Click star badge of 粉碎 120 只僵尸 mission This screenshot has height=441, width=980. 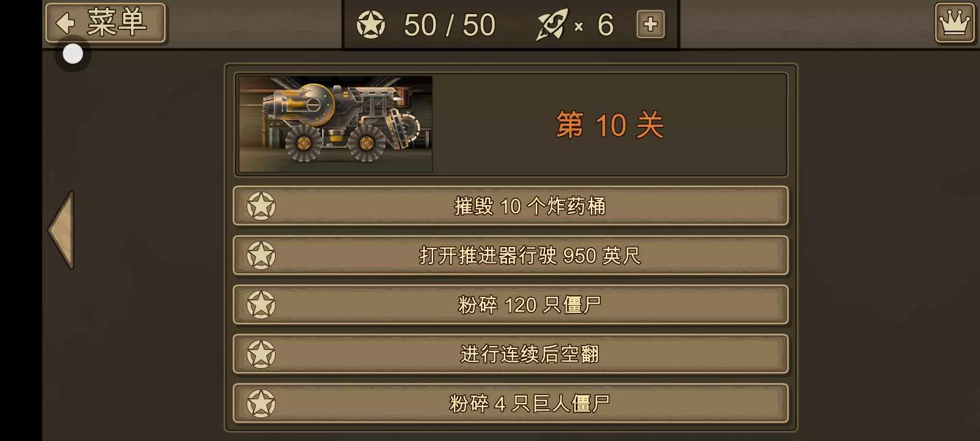click(261, 304)
